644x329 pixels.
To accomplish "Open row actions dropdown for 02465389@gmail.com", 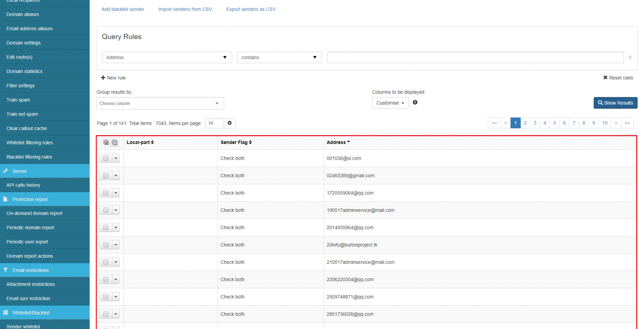I will (116, 176).
